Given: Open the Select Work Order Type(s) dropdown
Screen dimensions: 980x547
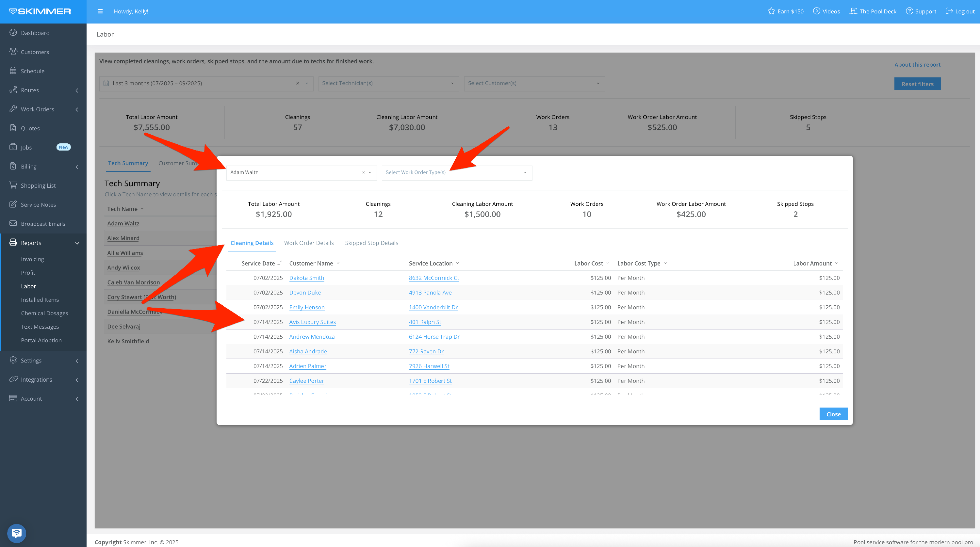Looking at the screenshot, I should (457, 172).
